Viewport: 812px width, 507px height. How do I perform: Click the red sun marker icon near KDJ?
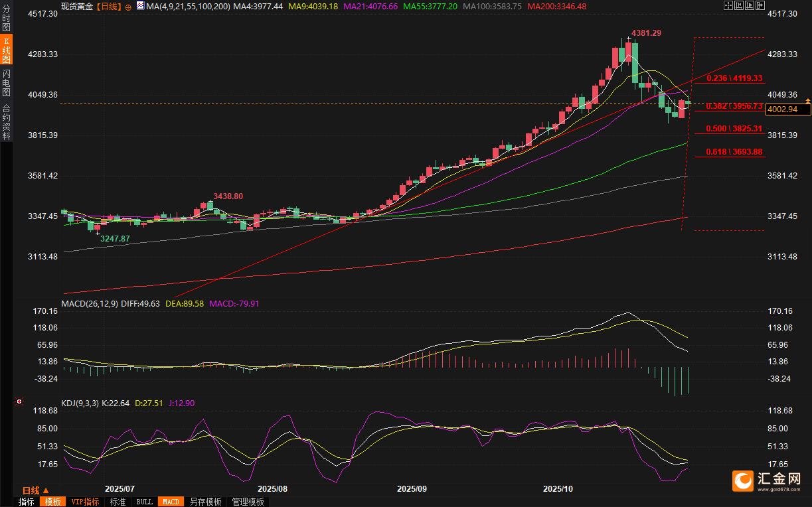point(19,401)
